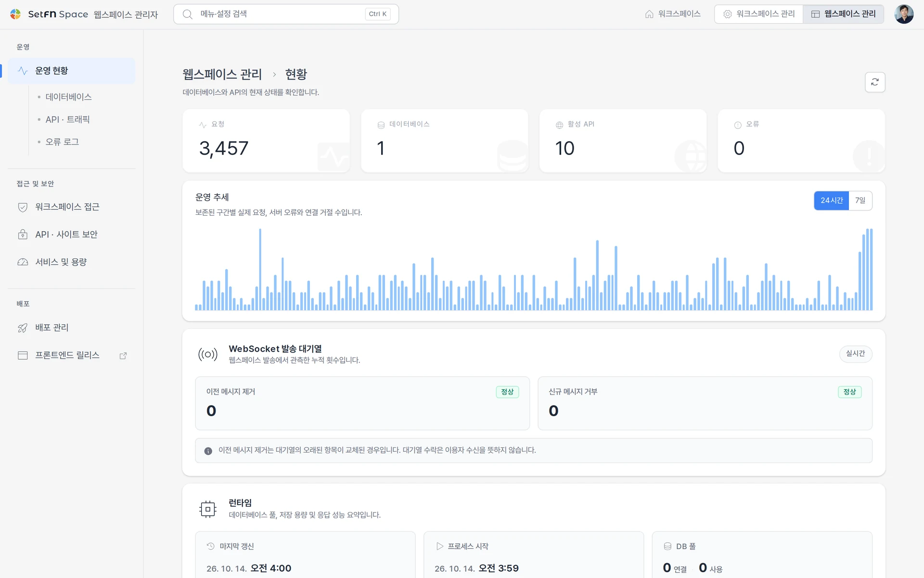The image size is (924, 578).
Task: Click the gauge icon for 서비스 및 용량
Action: [23, 262]
